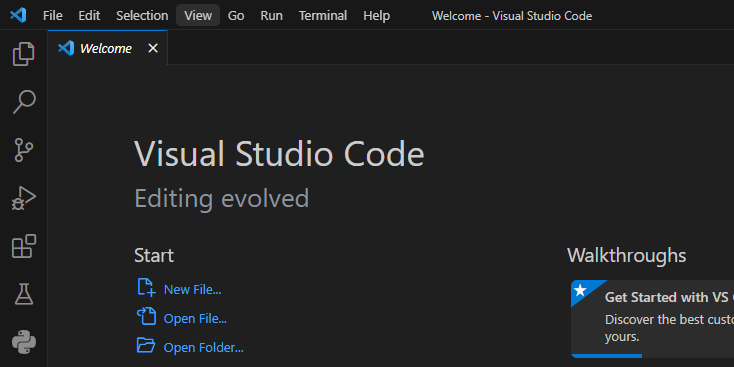Click the Start section heading
Screen dimensions: 734x367
tap(154, 256)
